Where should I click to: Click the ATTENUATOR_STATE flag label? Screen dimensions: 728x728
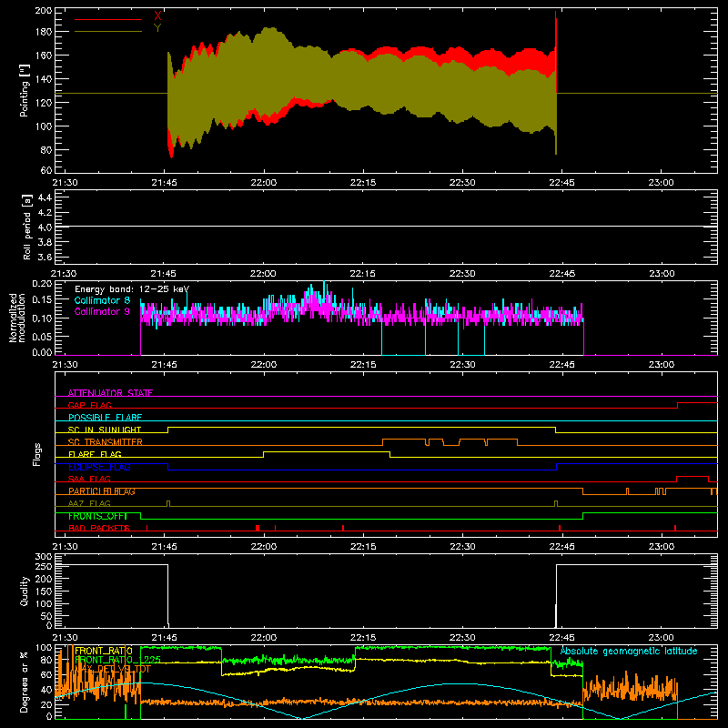point(110,393)
